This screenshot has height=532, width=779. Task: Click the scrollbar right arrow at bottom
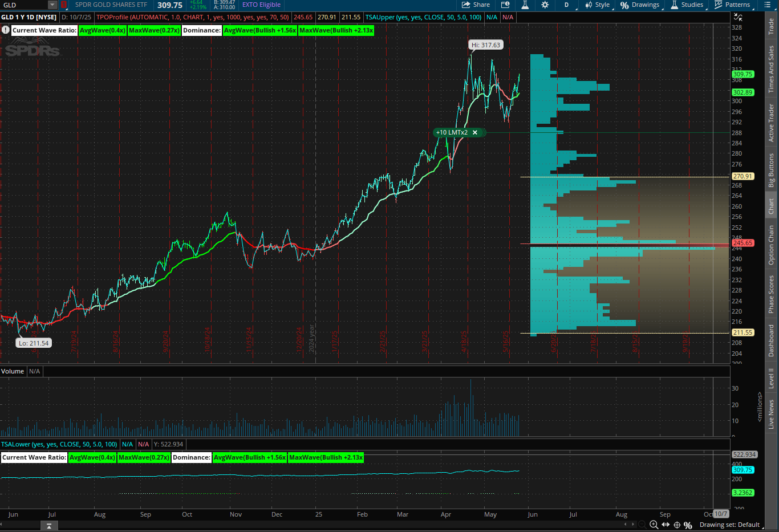(633, 524)
